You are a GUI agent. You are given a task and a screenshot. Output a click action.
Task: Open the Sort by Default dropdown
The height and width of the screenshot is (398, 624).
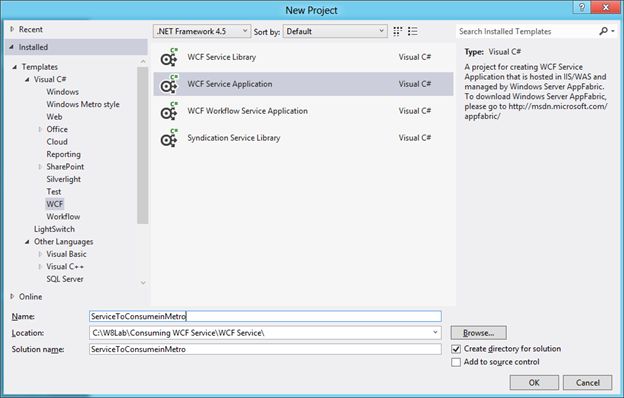[x=335, y=31]
